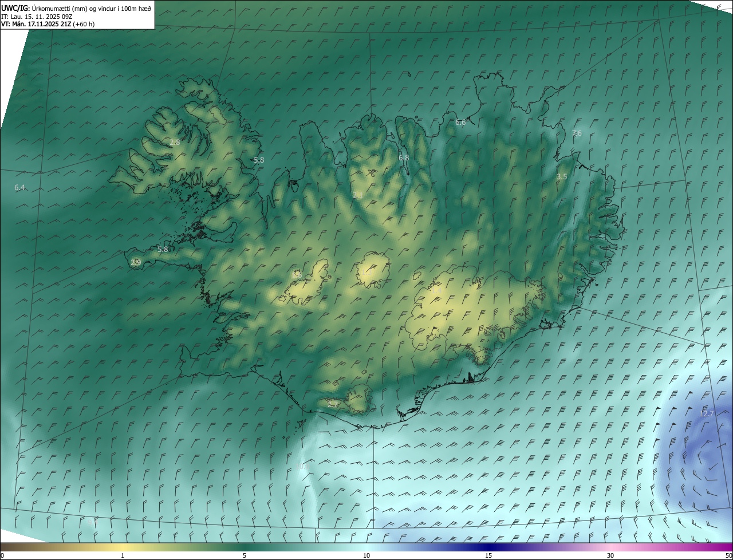Viewport: 733px width, 560px height.
Task: Click the initial time line 'IT: Lau. 15. 11. 2025 09Z'
Action: pyautogui.click(x=38, y=16)
